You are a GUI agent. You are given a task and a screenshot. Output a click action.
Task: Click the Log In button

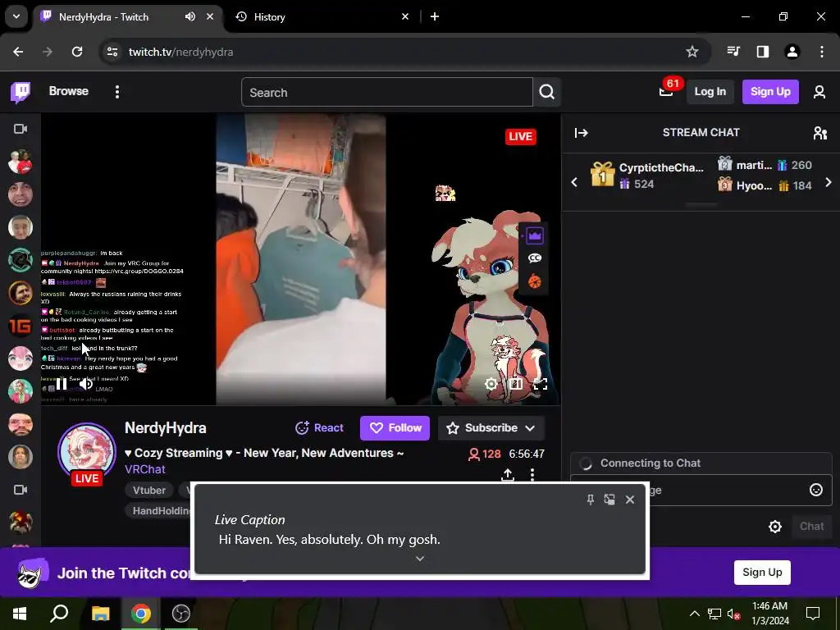[x=710, y=92]
